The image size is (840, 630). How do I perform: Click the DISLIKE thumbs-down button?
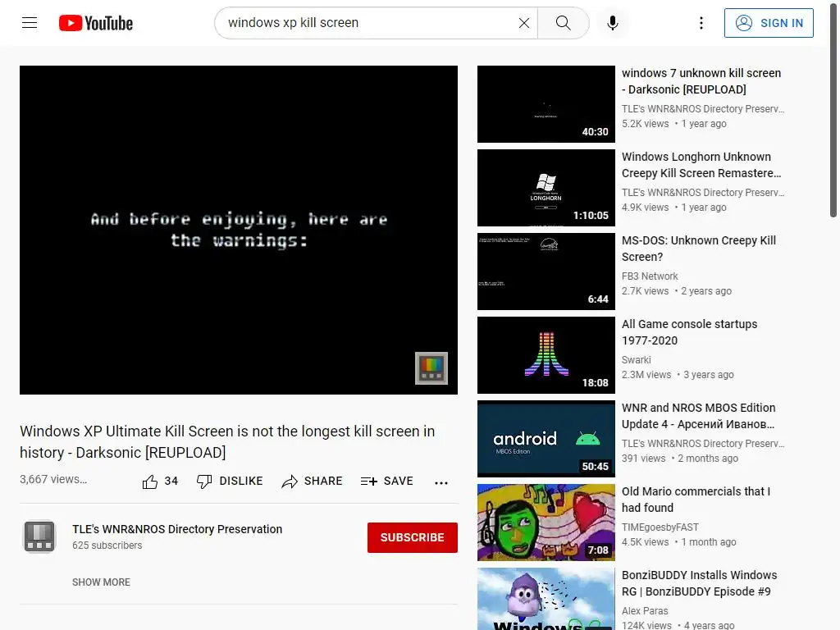(x=230, y=481)
